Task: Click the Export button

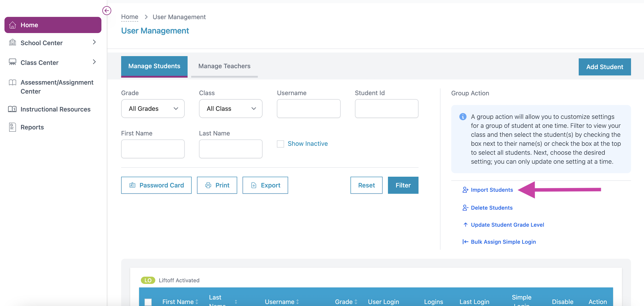Action: (x=265, y=185)
